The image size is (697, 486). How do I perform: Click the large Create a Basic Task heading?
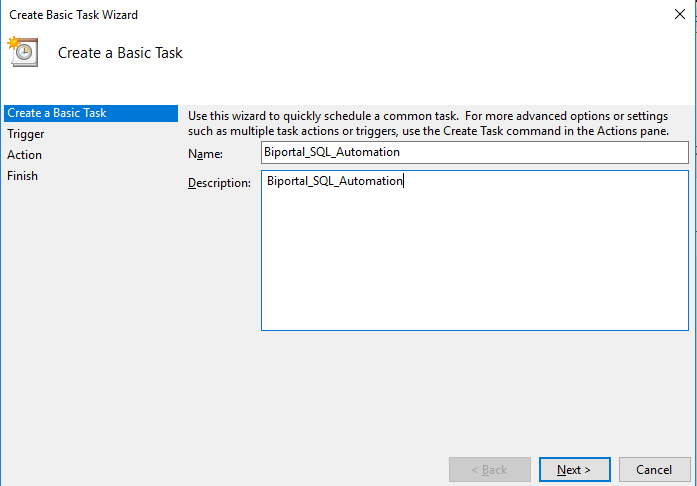120,53
